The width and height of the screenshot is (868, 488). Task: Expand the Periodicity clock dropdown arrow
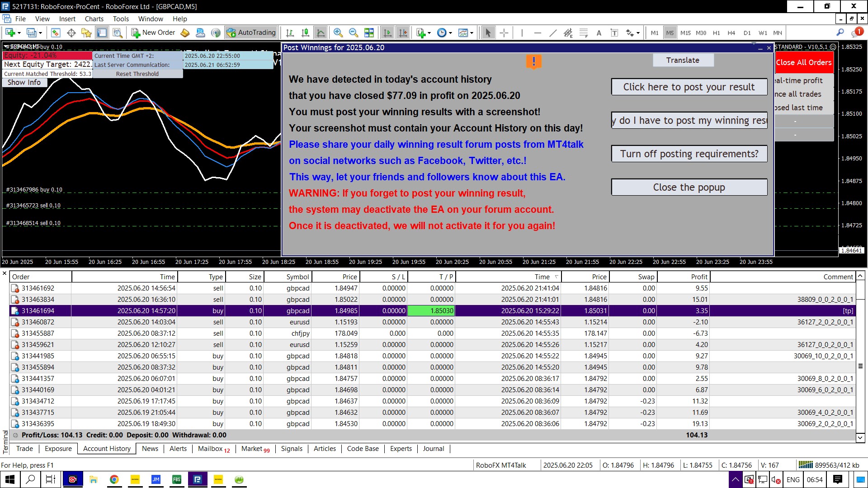450,33
